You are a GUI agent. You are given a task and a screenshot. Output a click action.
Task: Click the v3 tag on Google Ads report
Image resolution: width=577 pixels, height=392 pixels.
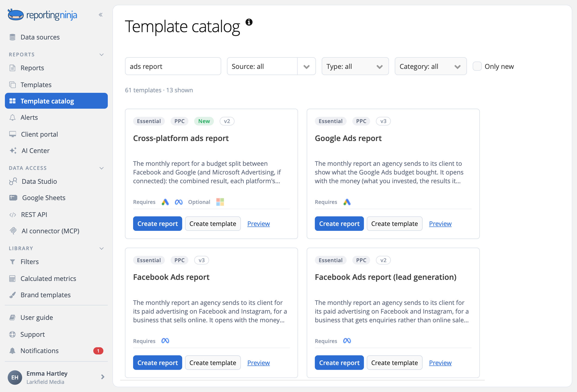pyautogui.click(x=383, y=121)
